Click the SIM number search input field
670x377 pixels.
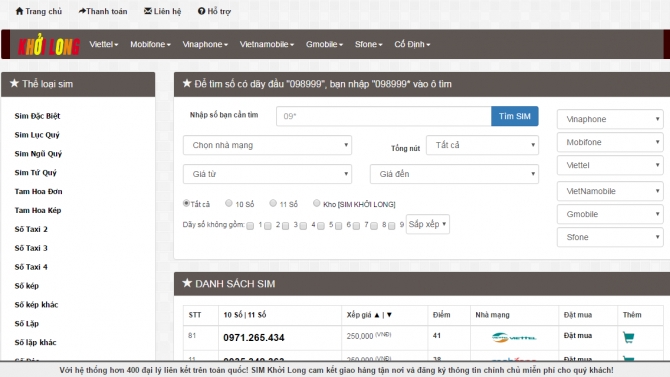(384, 116)
